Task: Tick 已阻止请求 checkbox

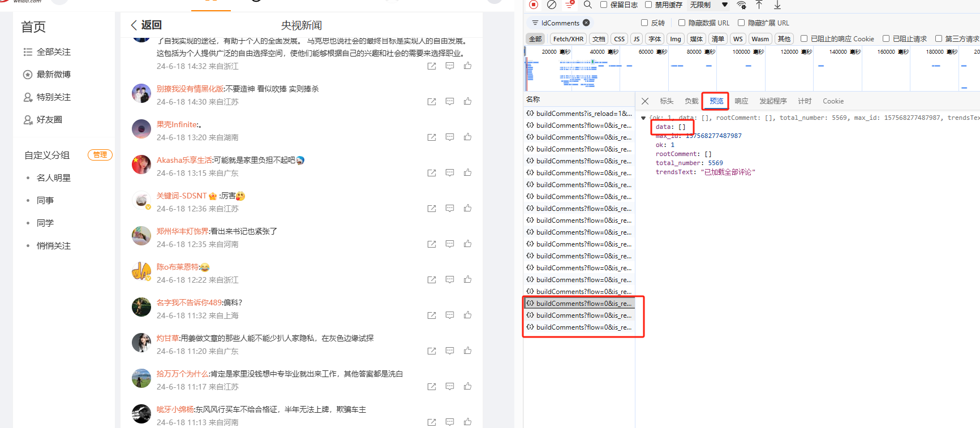Action: [x=886, y=38]
